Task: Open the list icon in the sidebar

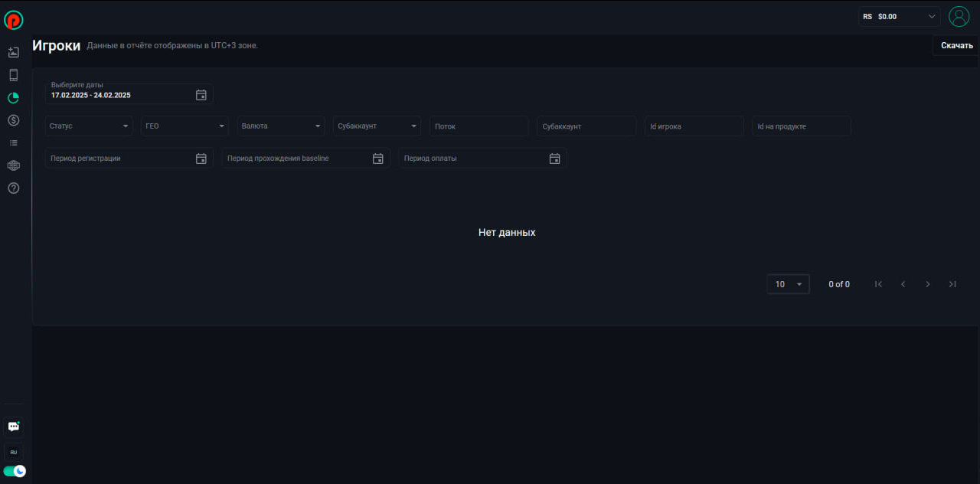Action: point(13,143)
